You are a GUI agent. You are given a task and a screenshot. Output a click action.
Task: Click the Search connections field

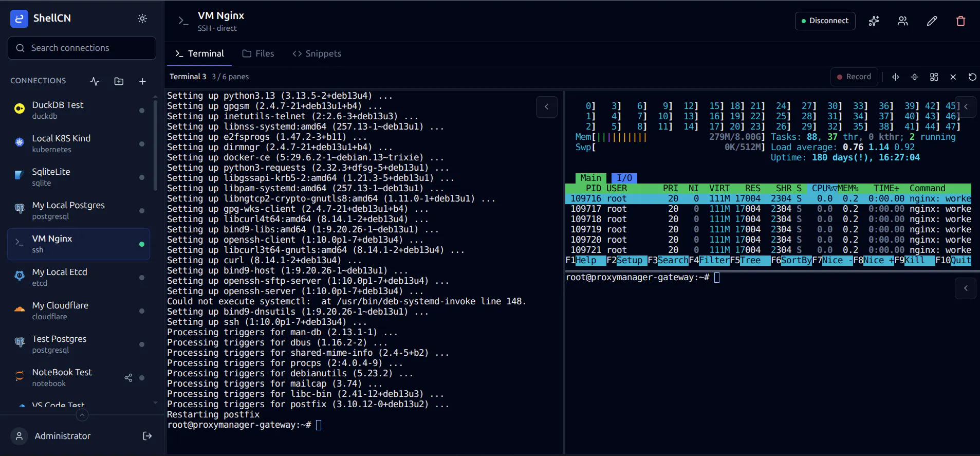(x=82, y=48)
